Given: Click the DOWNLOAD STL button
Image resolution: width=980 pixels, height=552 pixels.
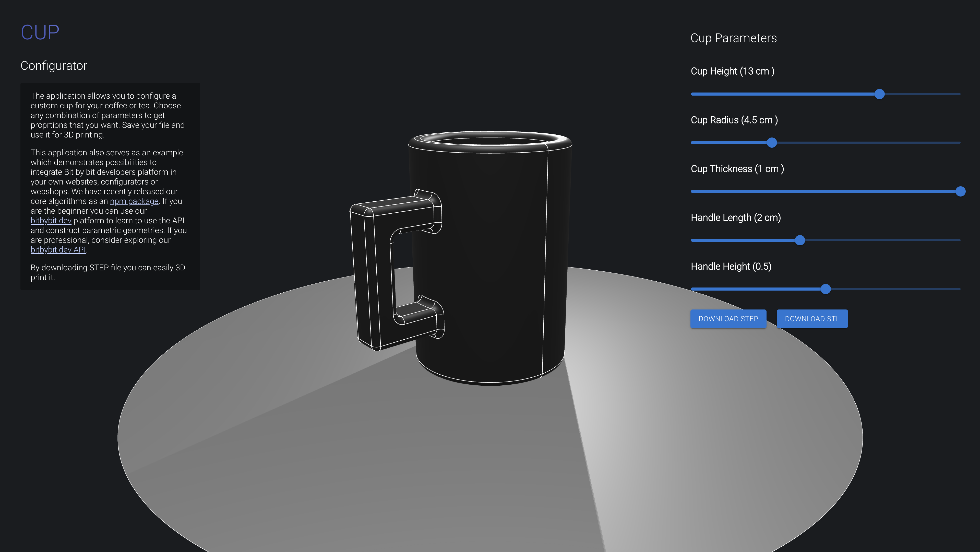Looking at the screenshot, I should 812,319.
